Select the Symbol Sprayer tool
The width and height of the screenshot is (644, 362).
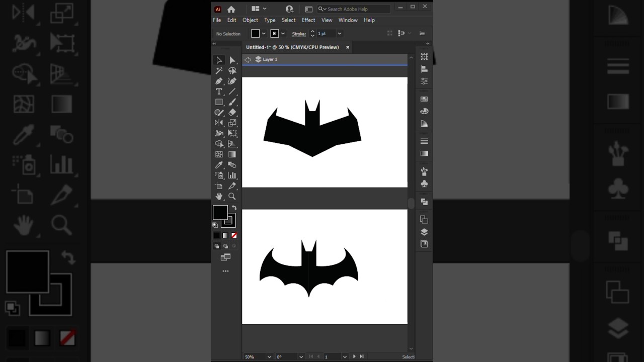[219, 175]
